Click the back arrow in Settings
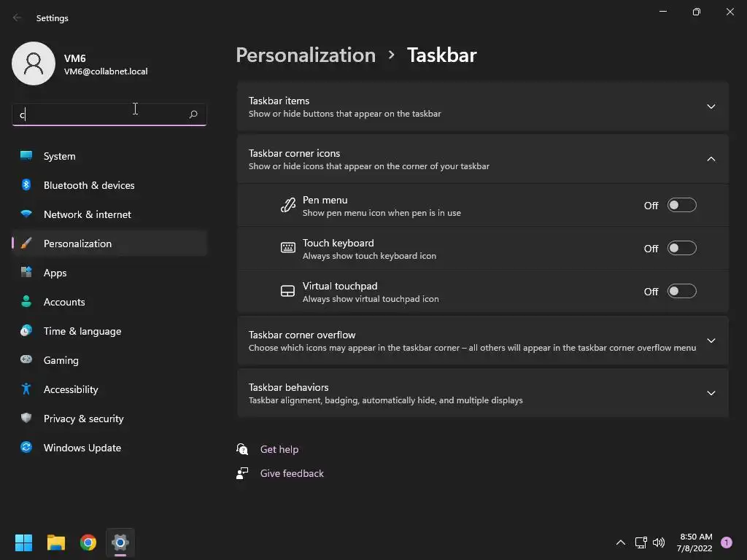 coord(18,17)
